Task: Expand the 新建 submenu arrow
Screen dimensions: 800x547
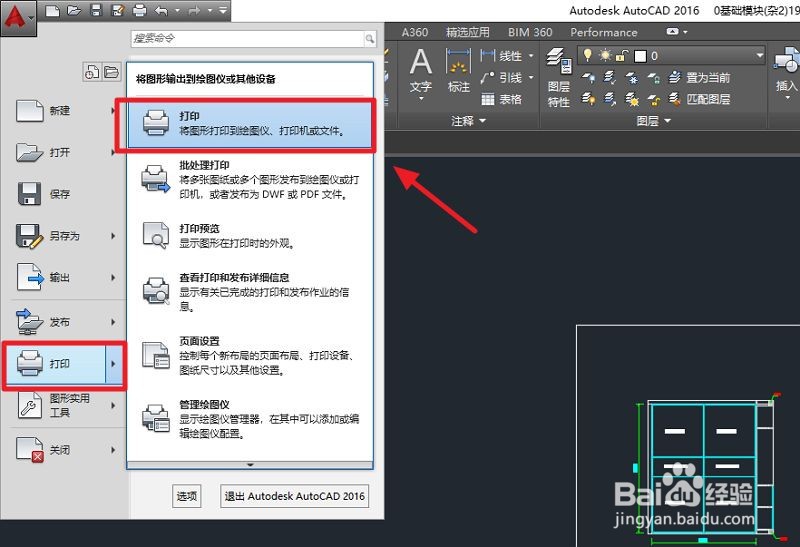Action: click(x=113, y=111)
